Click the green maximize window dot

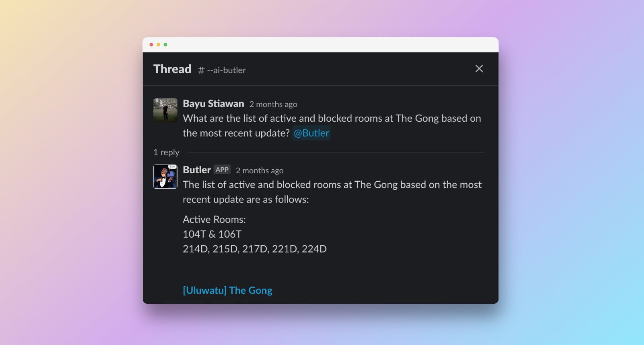[166, 44]
